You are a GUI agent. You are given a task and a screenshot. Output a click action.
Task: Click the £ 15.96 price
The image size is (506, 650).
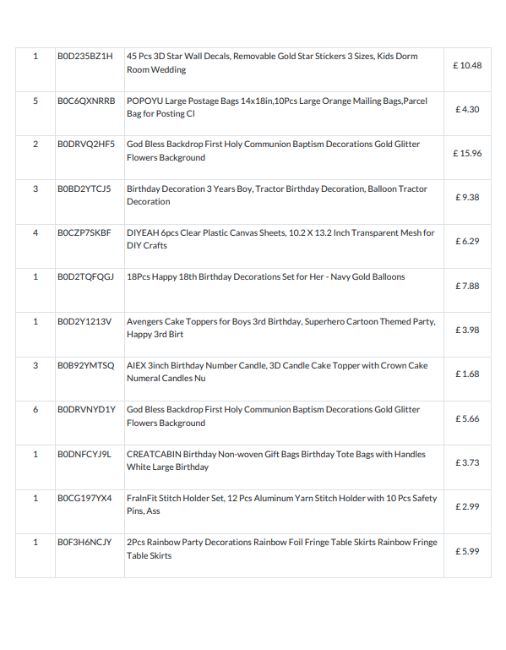pyautogui.click(x=467, y=153)
